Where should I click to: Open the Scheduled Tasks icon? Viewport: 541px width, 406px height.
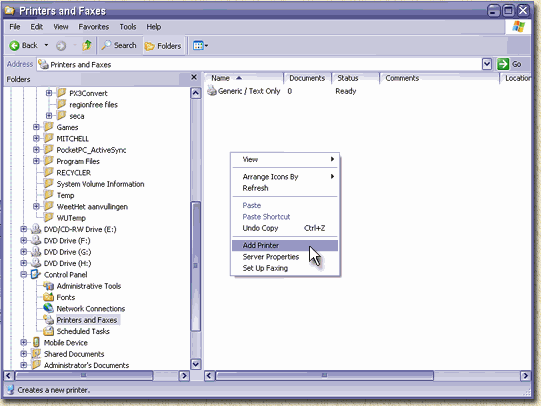tap(49, 331)
